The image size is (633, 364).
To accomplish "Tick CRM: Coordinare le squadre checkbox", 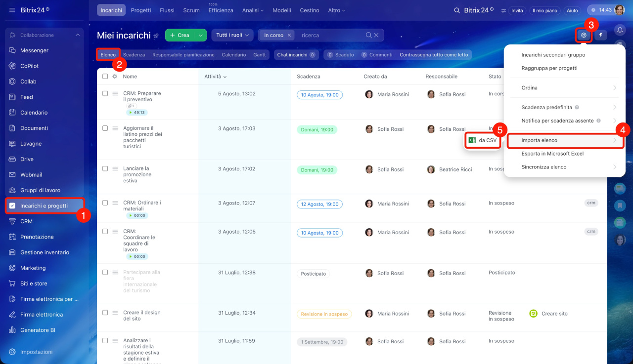I will click(x=105, y=231).
